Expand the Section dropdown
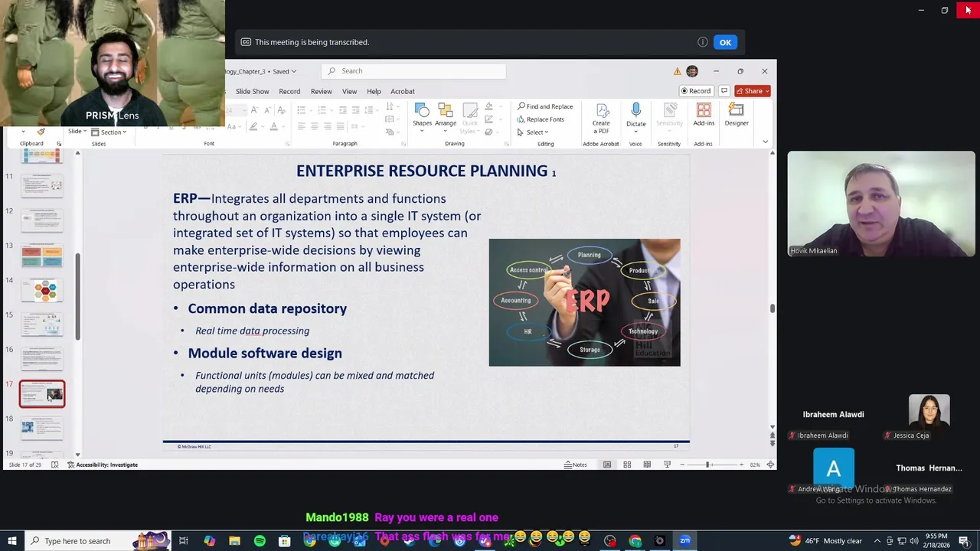The width and height of the screenshot is (980, 551). pyautogui.click(x=109, y=132)
